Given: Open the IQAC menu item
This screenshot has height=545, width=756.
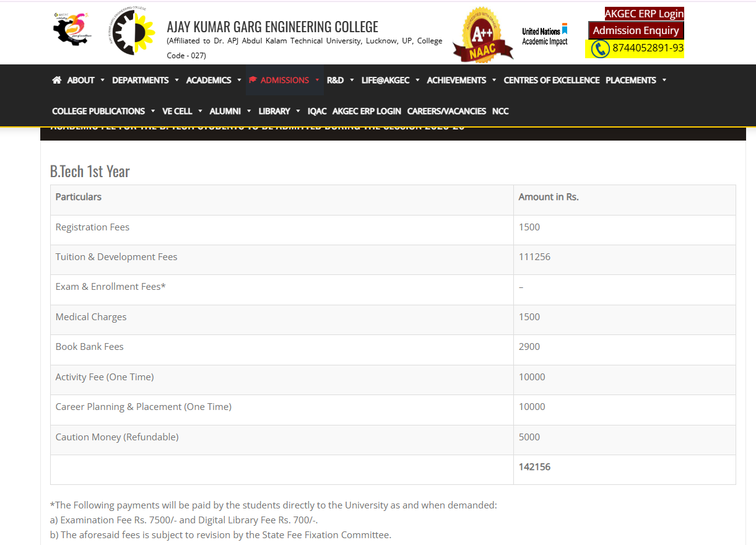Looking at the screenshot, I should click(317, 111).
